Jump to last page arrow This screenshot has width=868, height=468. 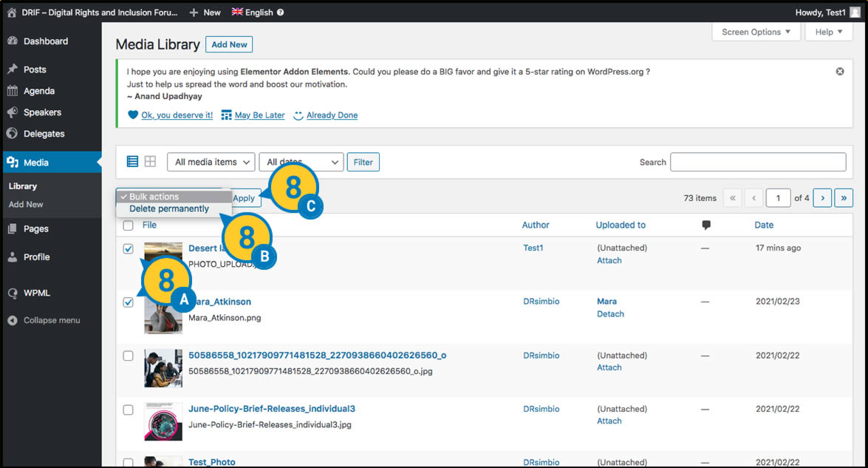tap(844, 198)
